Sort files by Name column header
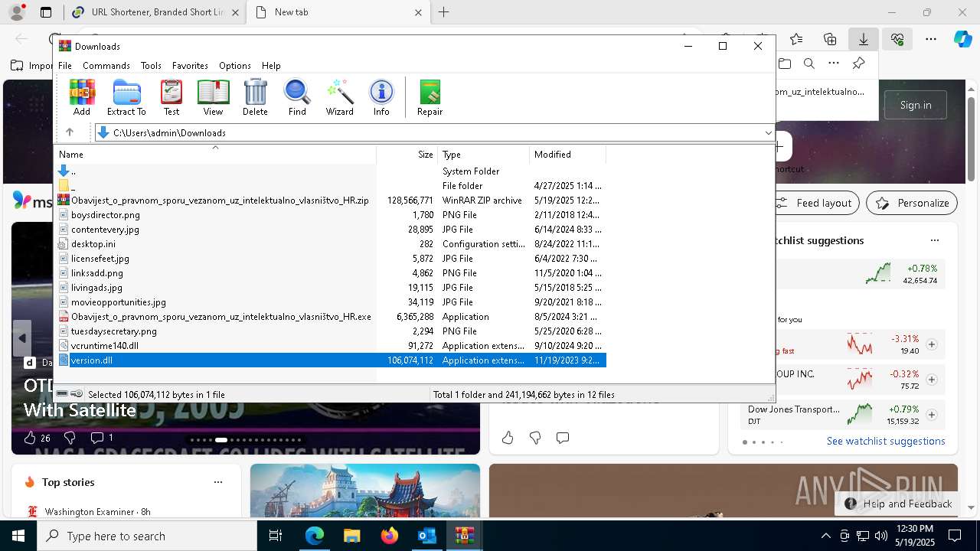 pos(216,155)
